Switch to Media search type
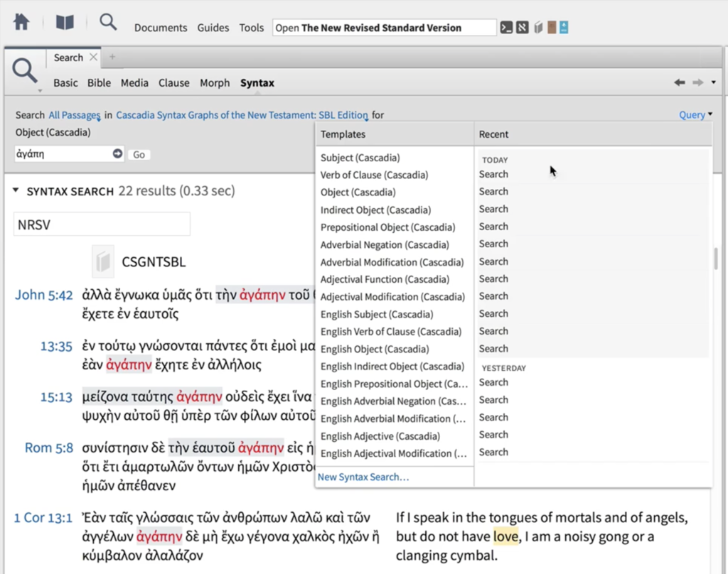The width and height of the screenshot is (728, 574). 134,82
